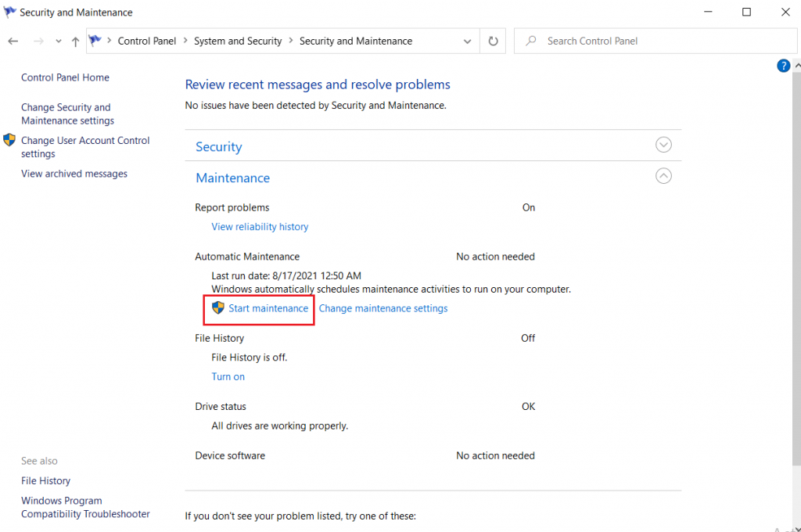The width and height of the screenshot is (801, 532).
Task: Open Change Security and Maintenance settings
Action: (67, 114)
